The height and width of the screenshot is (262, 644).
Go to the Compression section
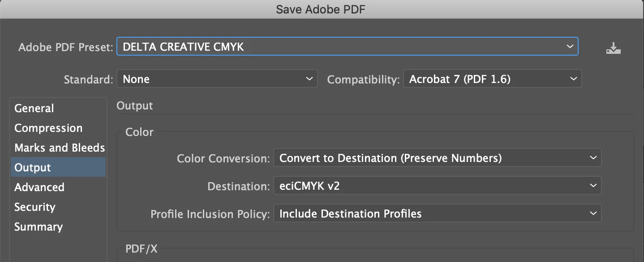click(x=48, y=128)
